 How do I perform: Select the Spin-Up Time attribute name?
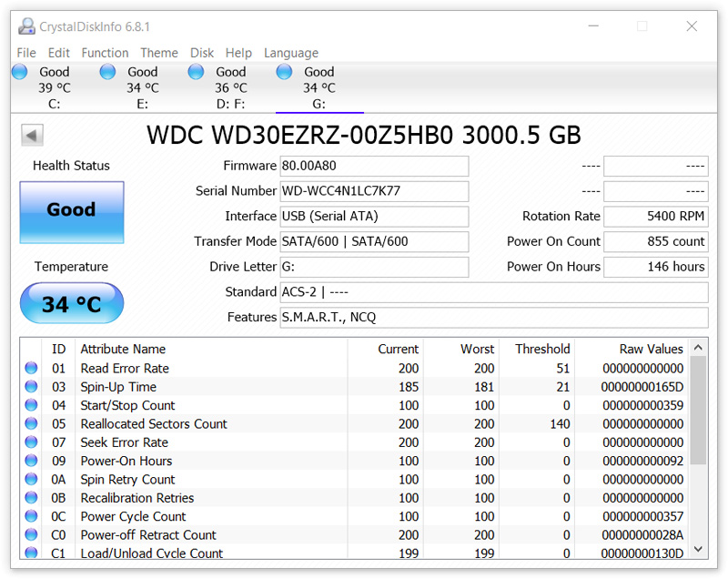pyautogui.click(x=118, y=387)
